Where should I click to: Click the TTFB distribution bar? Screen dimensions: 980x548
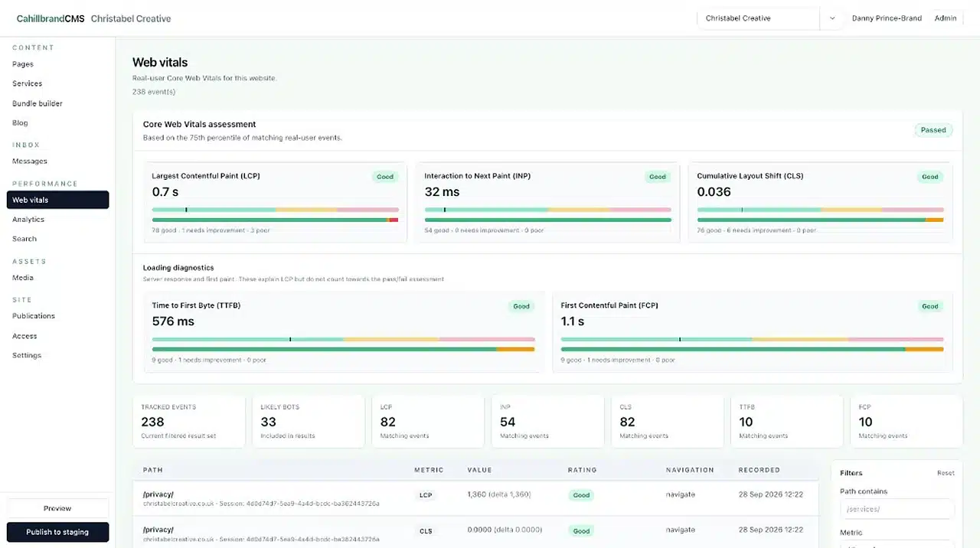pyautogui.click(x=343, y=349)
